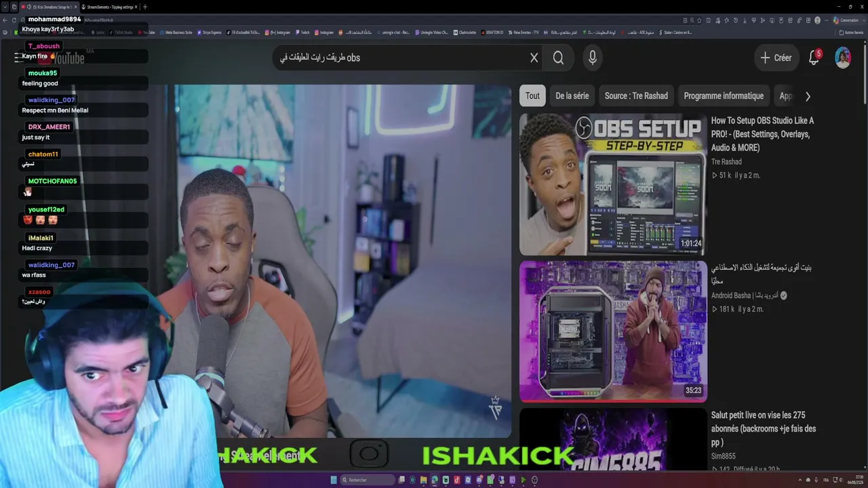Close the StreamElements Tipping settings tab
Screen dimensions: 868x488
coord(135,7)
